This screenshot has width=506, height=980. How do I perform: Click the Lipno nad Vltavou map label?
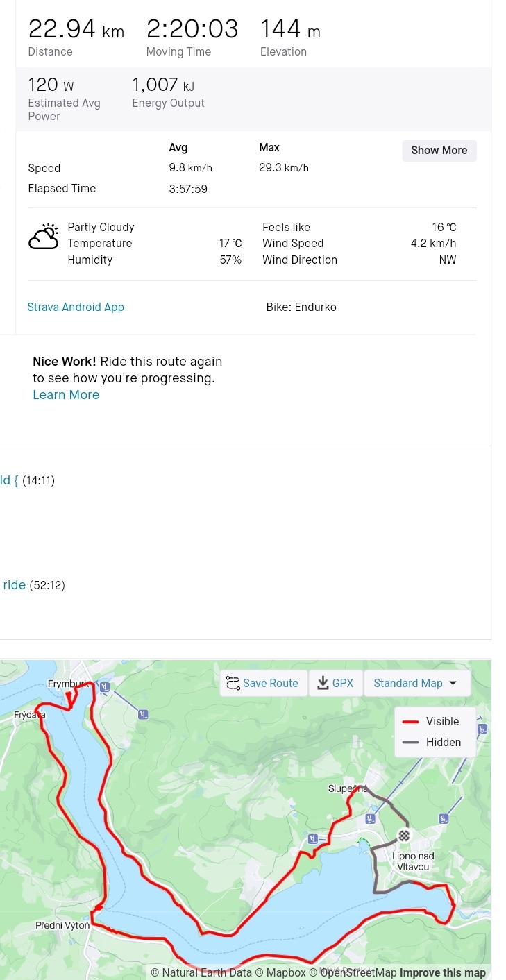point(413,861)
